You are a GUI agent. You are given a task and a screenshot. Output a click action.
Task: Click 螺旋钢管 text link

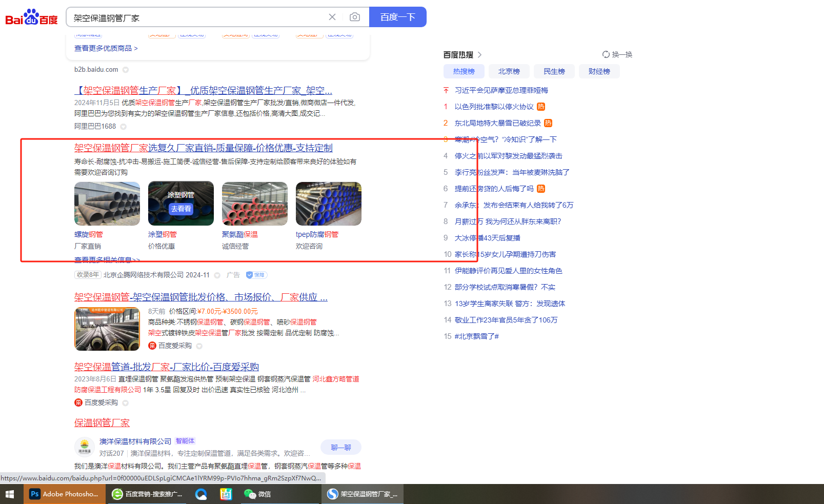[x=89, y=234]
